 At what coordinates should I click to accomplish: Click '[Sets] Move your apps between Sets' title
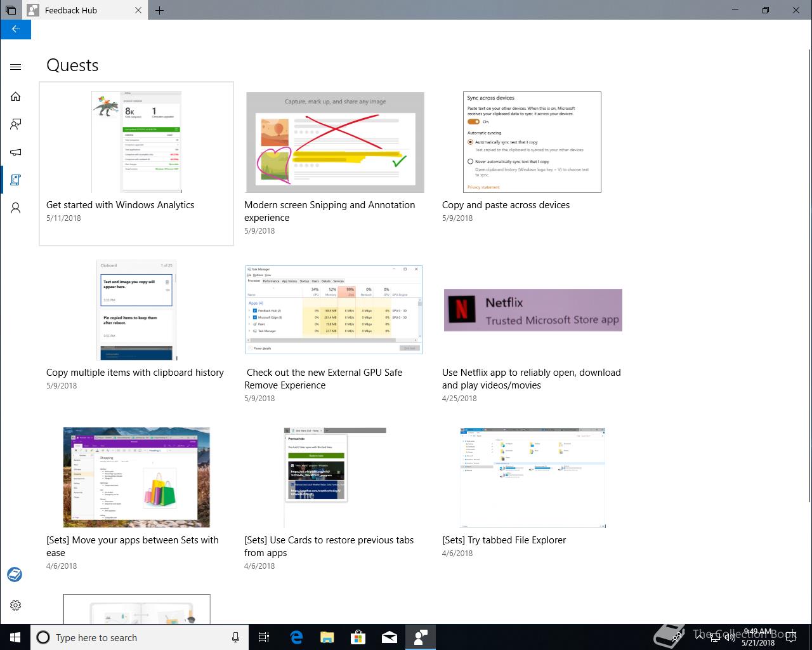tap(133, 547)
